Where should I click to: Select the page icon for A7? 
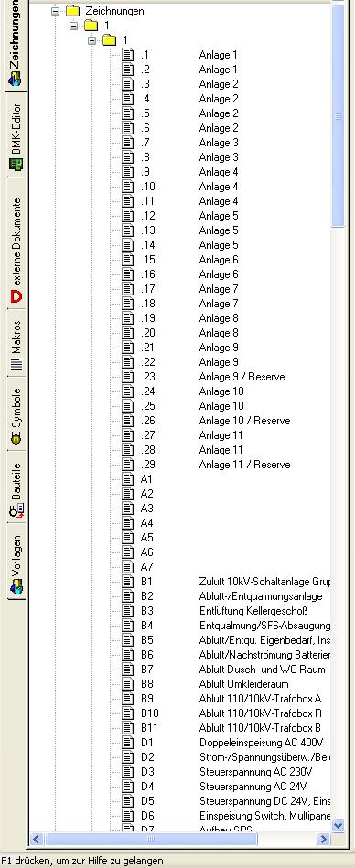click(x=128, y=567)
